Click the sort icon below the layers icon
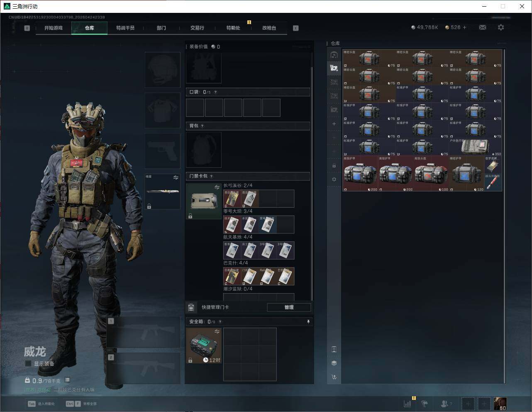The width and height of the screenshot is (532, 412). [334, 377]
